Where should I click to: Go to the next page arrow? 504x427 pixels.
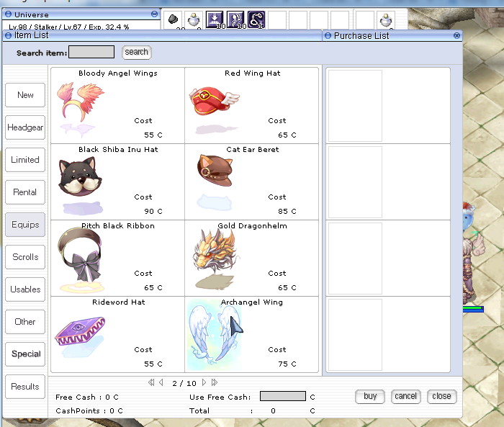[x=204, y=382]
